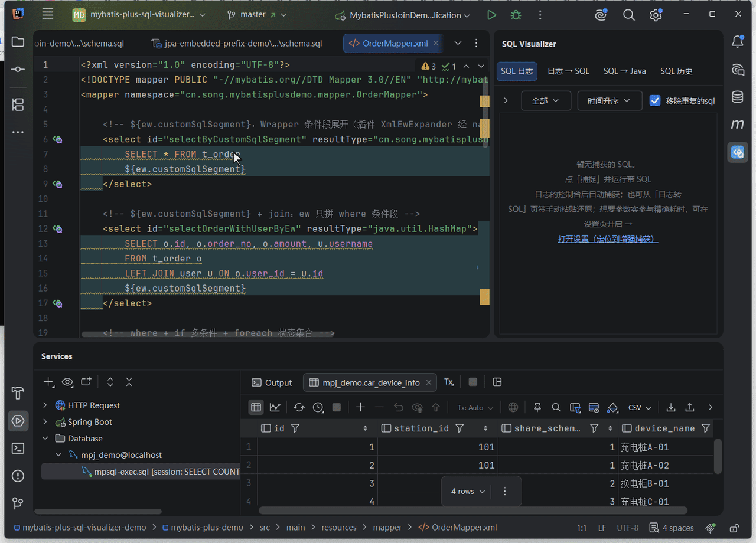Show the Notifications bell panel
Image resolution: width=756 pixels, height=543 pixels.
tap(738, 41)
